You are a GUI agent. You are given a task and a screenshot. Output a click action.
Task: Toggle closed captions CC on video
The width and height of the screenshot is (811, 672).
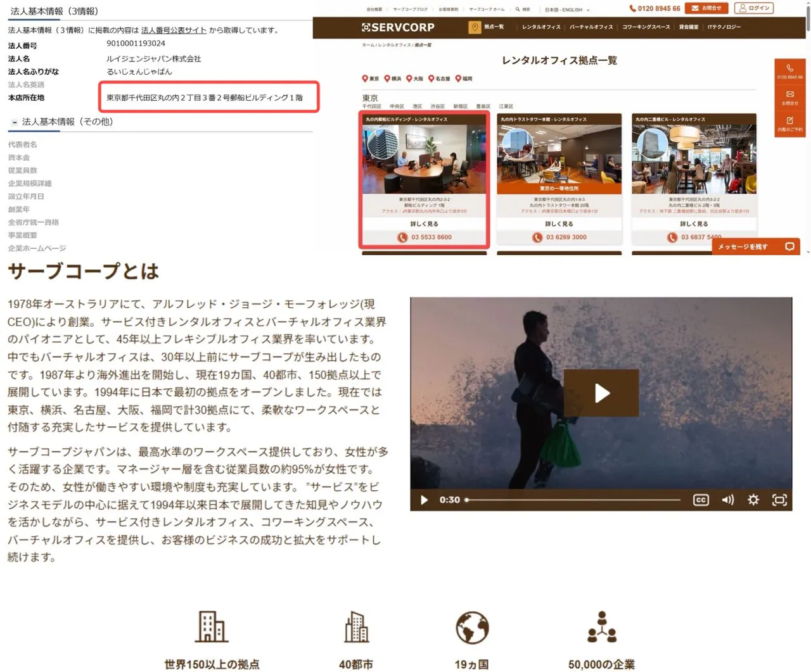point(701,500)
